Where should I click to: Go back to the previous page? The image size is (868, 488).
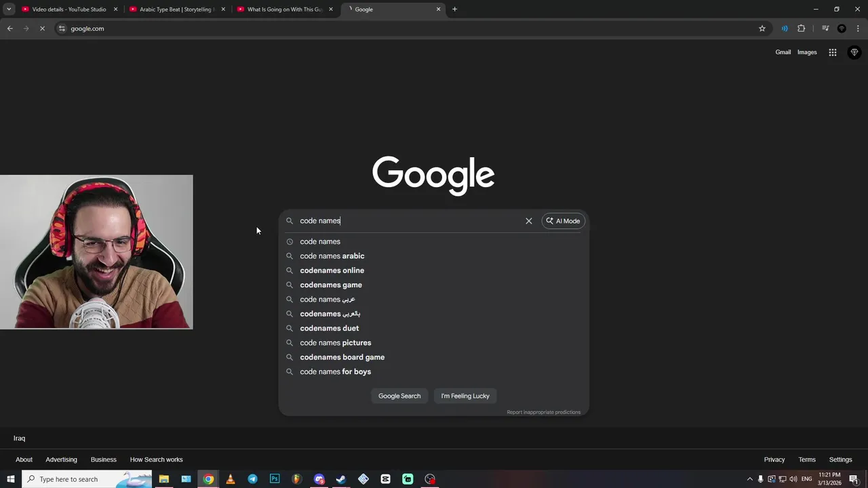point(10,28)
